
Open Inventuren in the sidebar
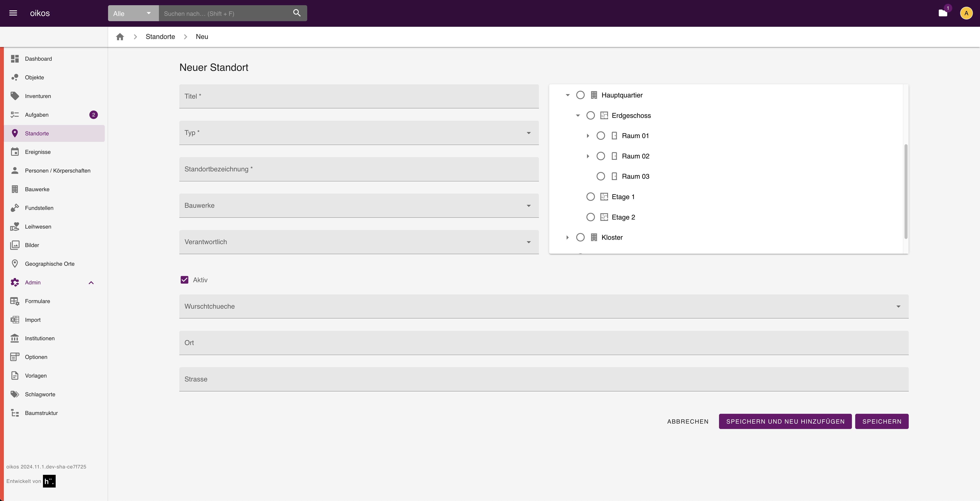click(54, 96)
